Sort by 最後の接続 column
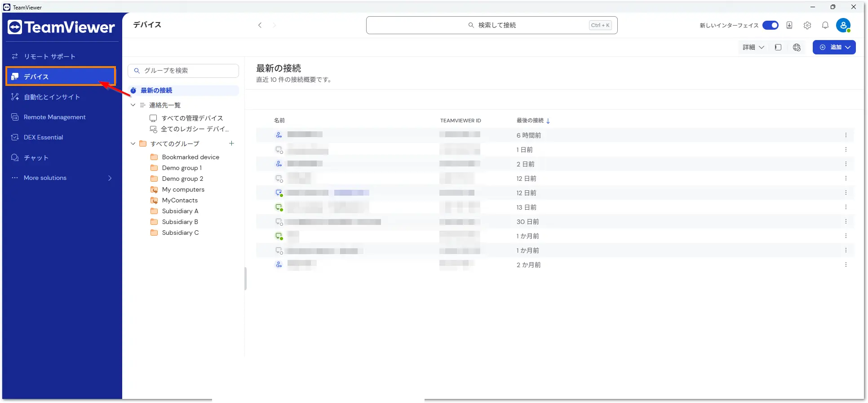 [x=530, y=121]
